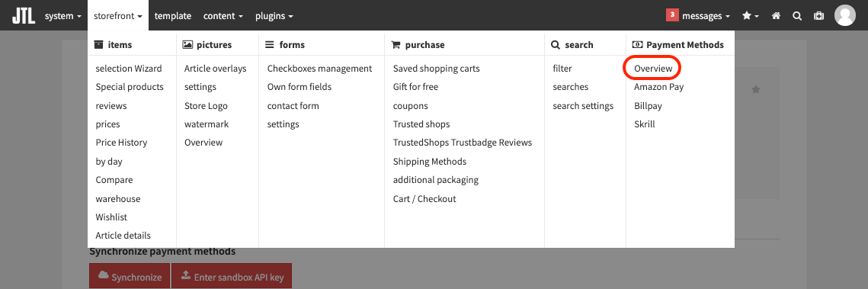Open the home icon in top bar
This screenshot has height=289, width=868.
pyautogui.click(x=776, y=16)
